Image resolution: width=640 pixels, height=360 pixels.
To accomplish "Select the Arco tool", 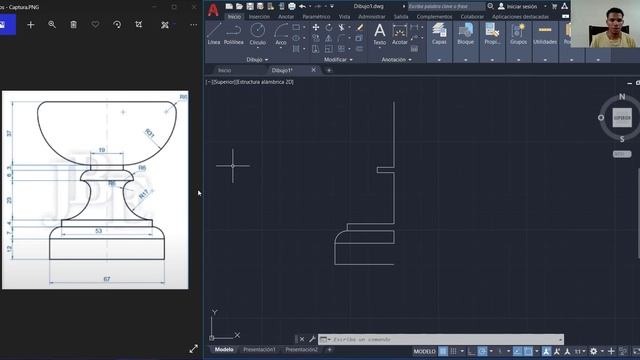I will [281, 33].
